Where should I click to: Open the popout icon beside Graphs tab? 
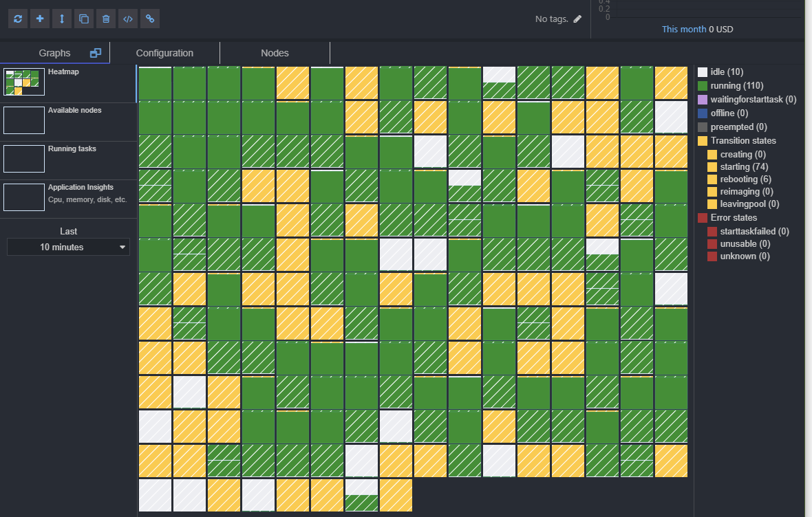(x=95, y=52)
